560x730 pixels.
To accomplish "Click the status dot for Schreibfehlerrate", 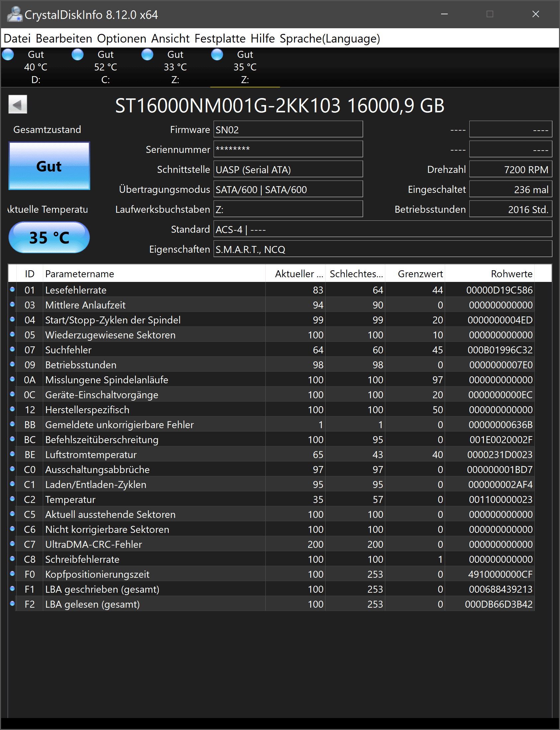I will [12, 558].
